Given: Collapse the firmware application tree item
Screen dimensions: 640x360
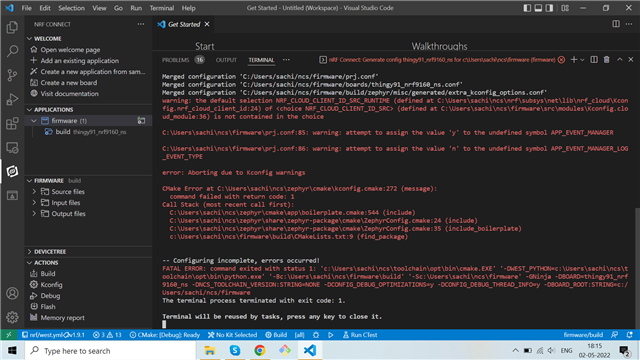Looking at the screenshot, I should point(34,120).
